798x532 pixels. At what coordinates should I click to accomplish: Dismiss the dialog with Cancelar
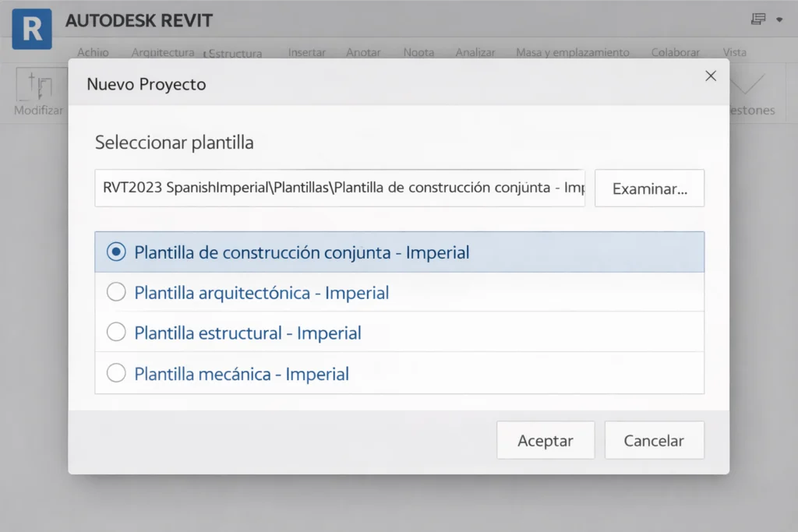point(655,440)
